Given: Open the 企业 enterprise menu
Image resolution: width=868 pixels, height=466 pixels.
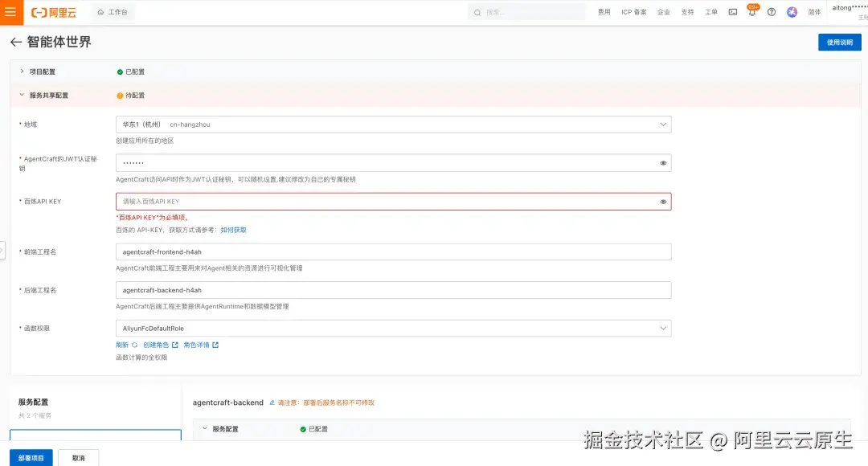Looking at the screenshot, I should point(664,12).
